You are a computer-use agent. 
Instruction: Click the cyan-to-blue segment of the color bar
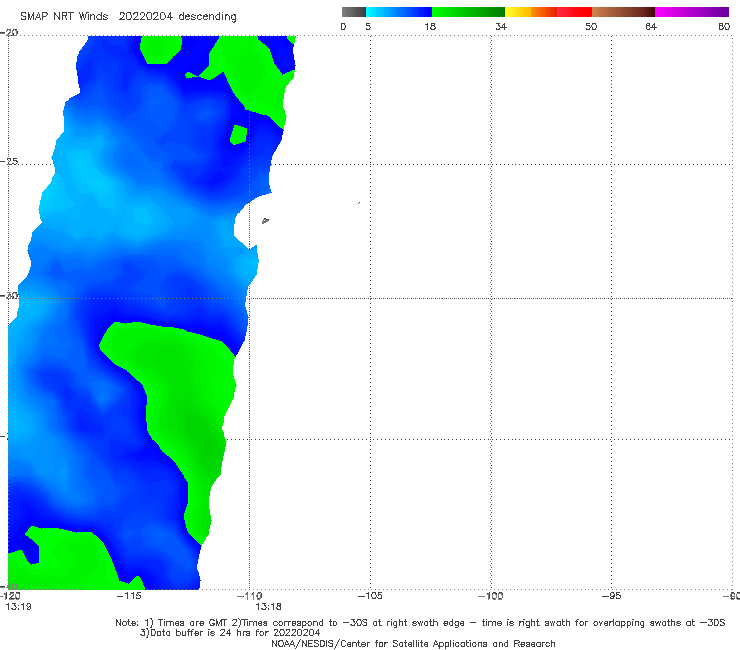pos(399,12)
